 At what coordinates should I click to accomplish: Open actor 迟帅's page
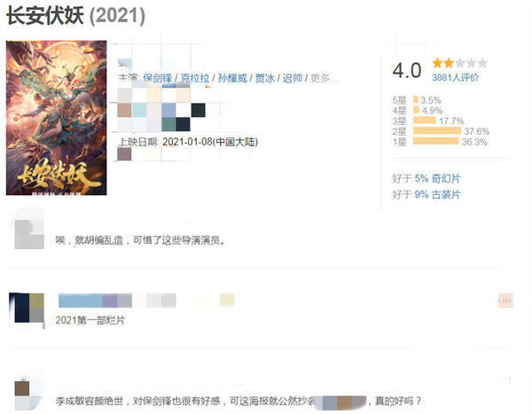(x=292, y=78)
